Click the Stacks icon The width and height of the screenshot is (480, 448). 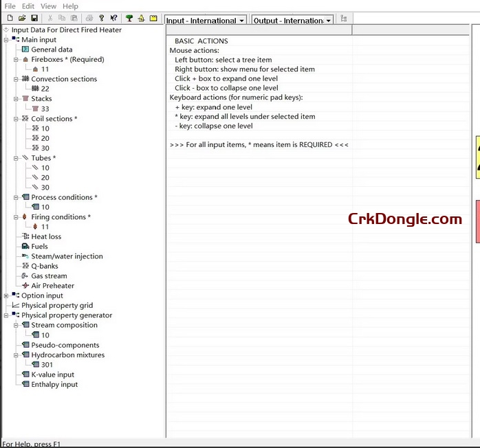(25, 98)
